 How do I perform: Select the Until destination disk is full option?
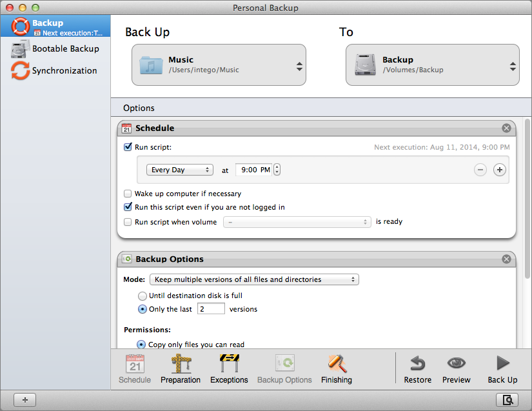pyautogui.click(x=143, y=296)
